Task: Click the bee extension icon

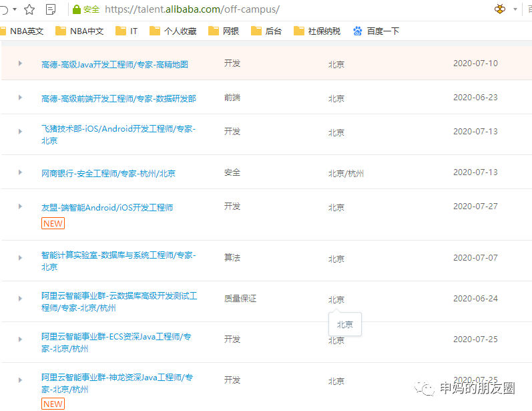Action: tap(500, 9)
